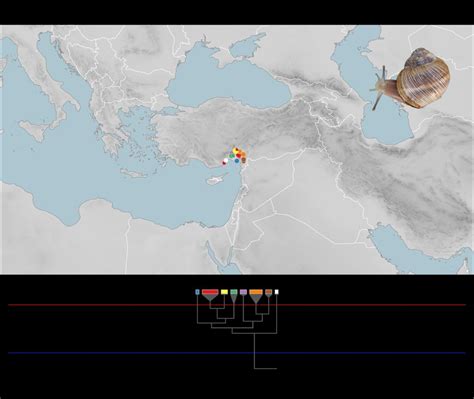Click the yellow clade box in the tree

click(x=224, y=292)
